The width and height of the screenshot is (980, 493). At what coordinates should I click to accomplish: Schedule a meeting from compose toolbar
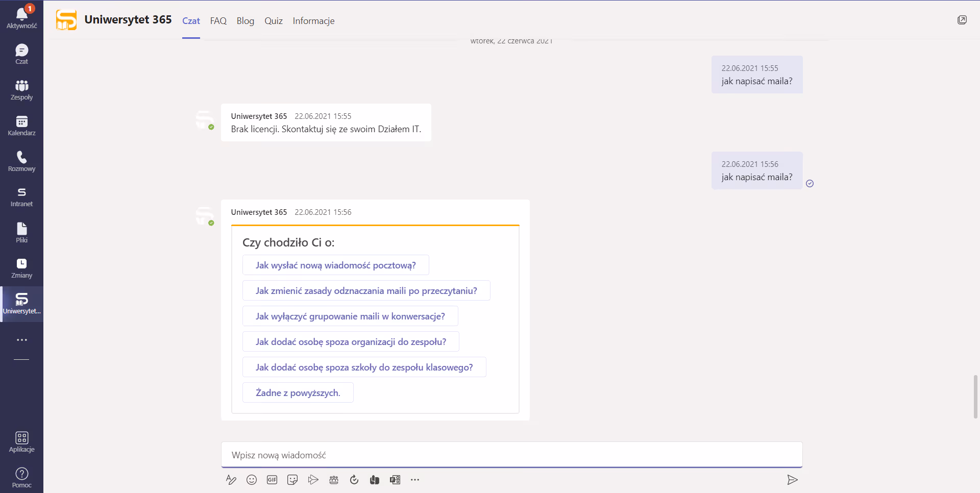pos(334,480)
